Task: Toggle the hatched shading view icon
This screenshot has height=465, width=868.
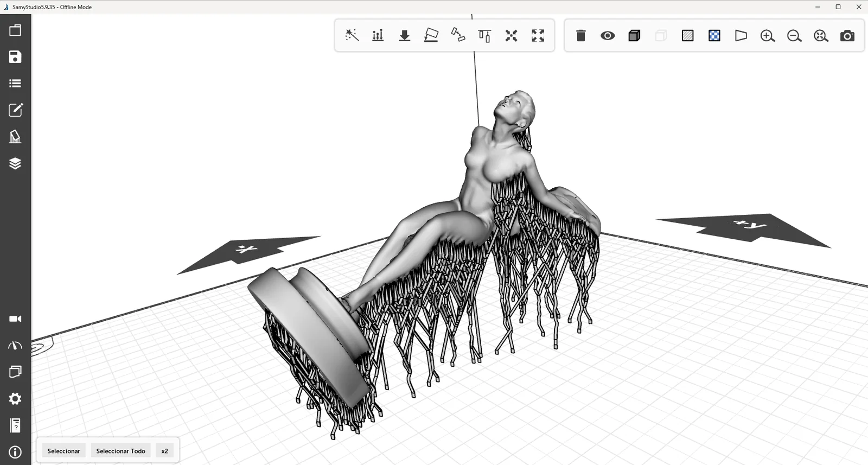Action: point(687,36)
